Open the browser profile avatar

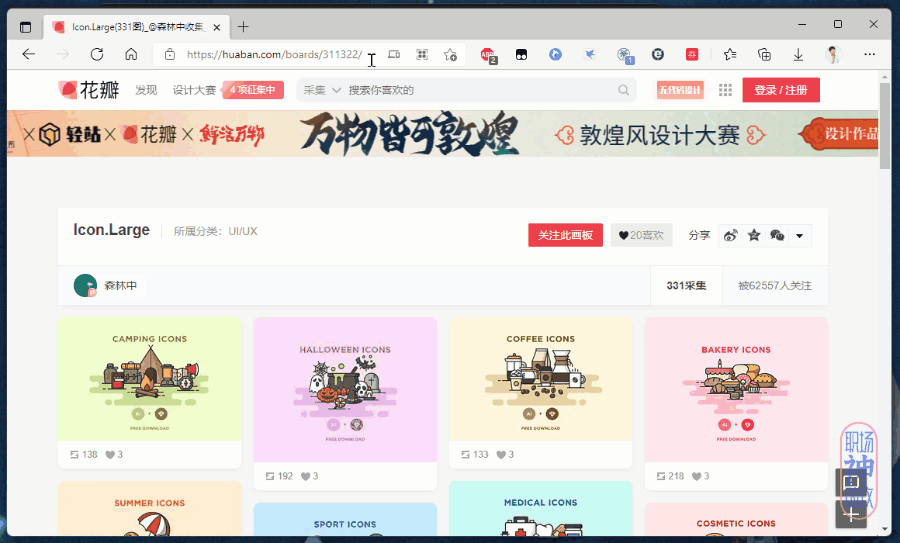[833, 55]
